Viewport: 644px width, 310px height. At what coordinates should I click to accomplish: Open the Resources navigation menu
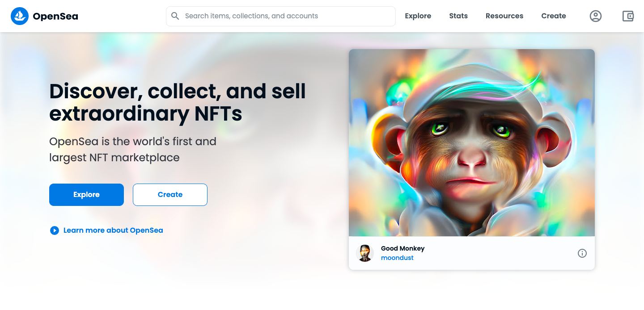[x=504, y=16]
